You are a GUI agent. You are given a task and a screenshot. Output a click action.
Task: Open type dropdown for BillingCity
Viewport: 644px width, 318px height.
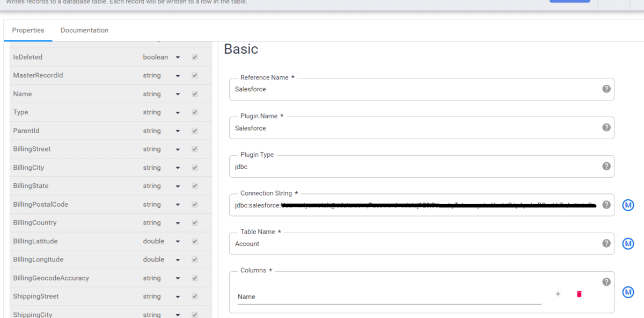(x=162, y=168)
